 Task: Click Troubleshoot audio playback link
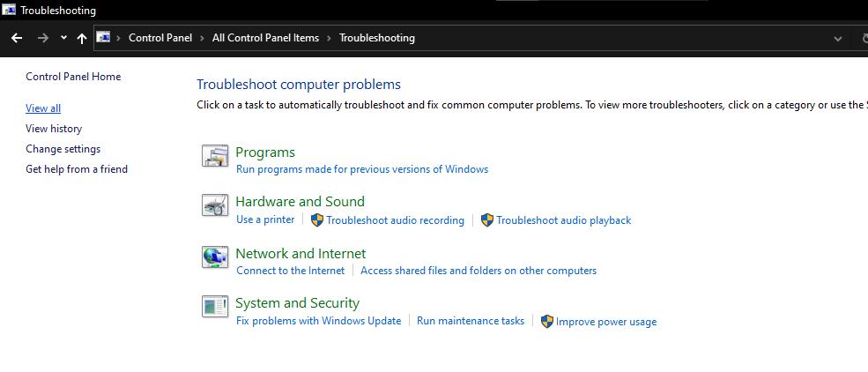pyautogui.click(x=563, y=220)
